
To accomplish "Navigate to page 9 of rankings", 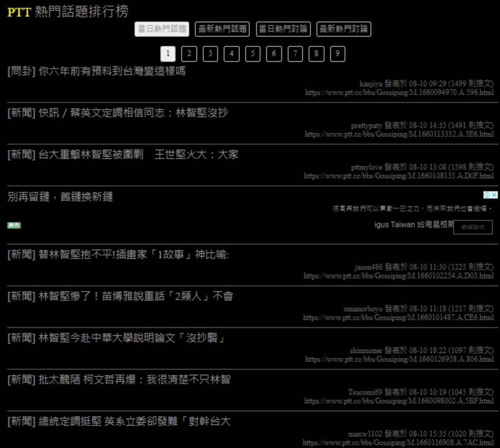I will [337, 54].
